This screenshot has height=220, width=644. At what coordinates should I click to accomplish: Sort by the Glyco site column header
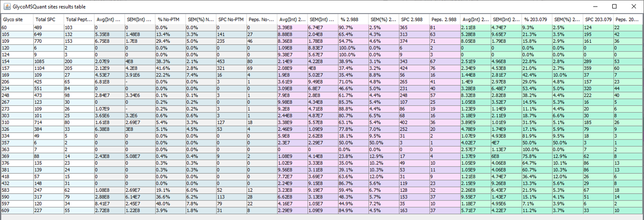click(17, 19)
